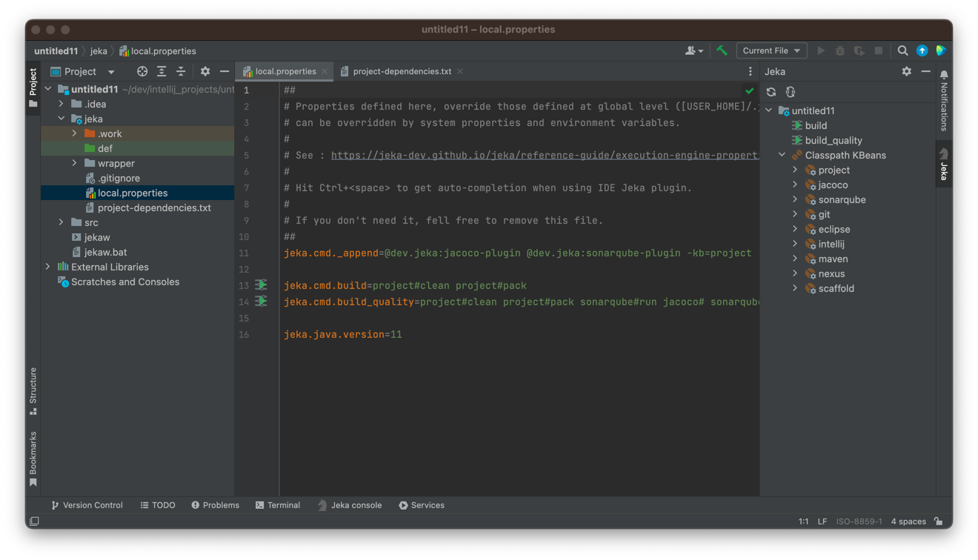
Task: Click the Stop square icon
Action: 879,51
